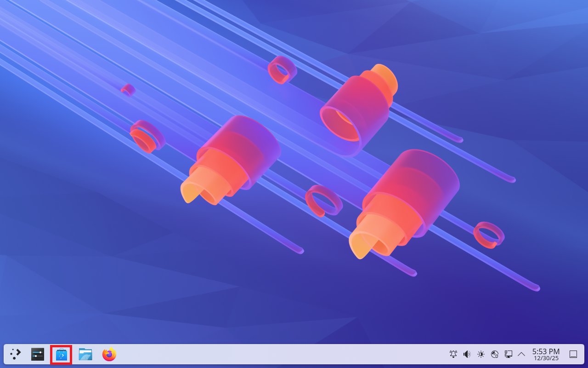Screen dimensions: 588x368
Task: Open the notifications bell in system tray
Action: (x=453, y=354)
